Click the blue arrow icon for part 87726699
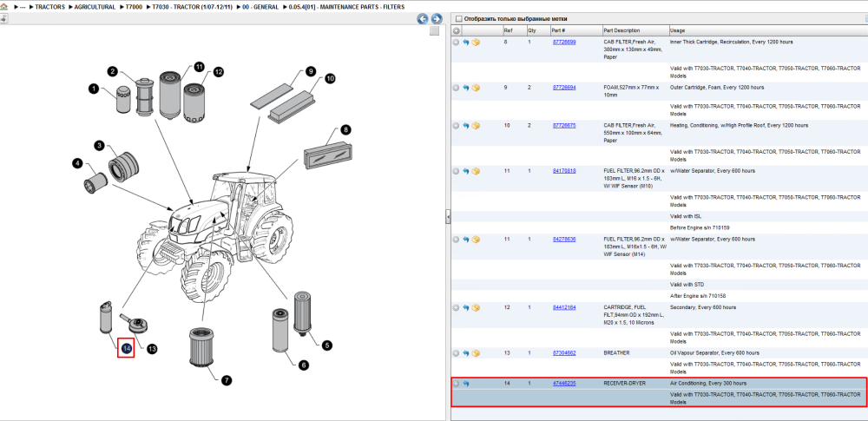This screenshot has width=868, height=421. point(465,42)
